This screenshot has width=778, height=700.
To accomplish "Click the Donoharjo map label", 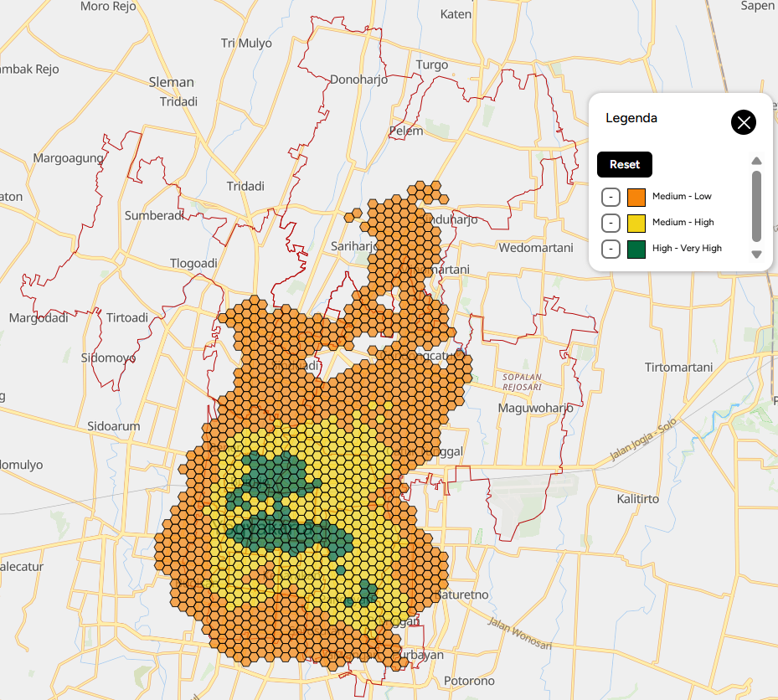I will click(358, 80).
